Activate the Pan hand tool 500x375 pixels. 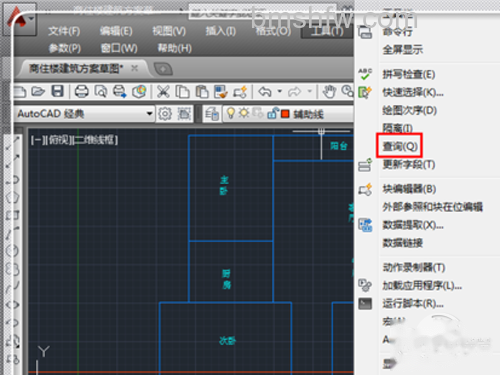(329, 92)
